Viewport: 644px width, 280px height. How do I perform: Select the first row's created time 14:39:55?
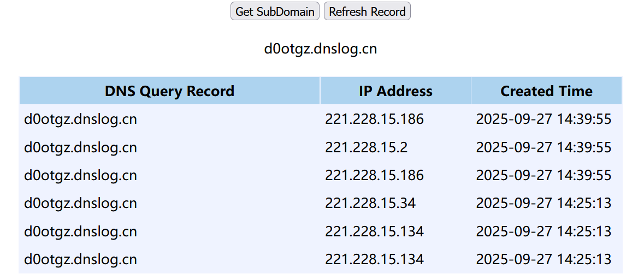543,119
